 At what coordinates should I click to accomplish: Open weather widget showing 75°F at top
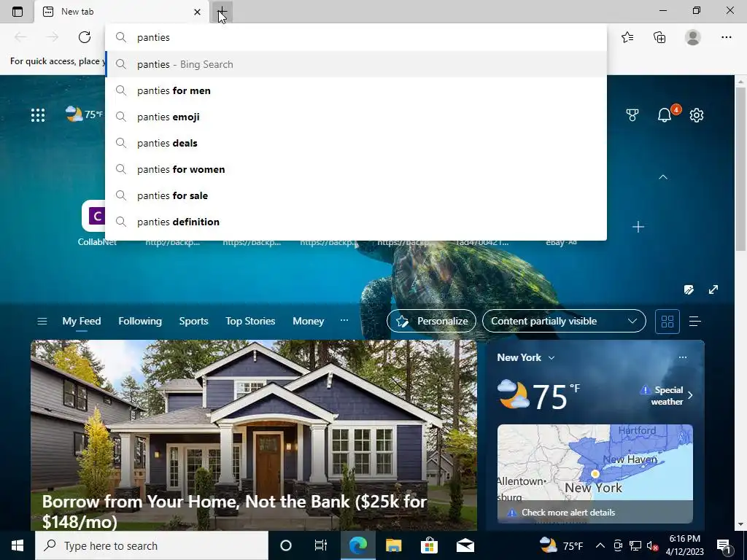(x=84, y=114)
